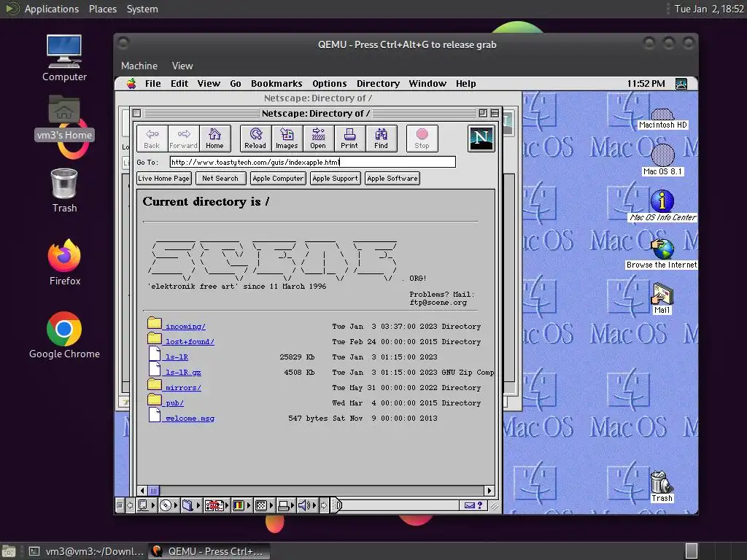Click the Find binoculars button
Viewport: 747px width, 560px height.
tap(381, 139)
